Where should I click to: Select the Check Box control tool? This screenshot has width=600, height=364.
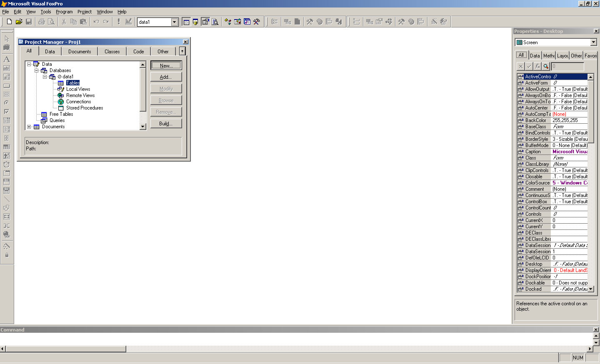coord(7,112)
